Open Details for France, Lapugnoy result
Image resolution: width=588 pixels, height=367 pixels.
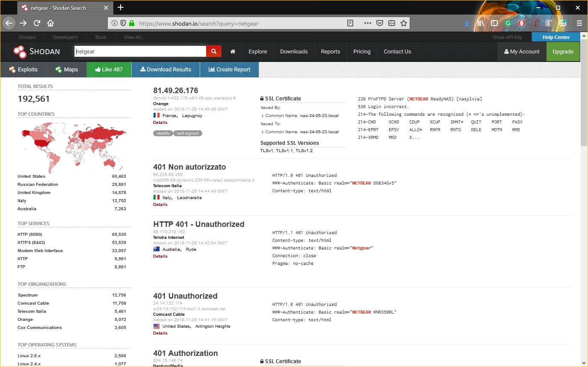160,122
